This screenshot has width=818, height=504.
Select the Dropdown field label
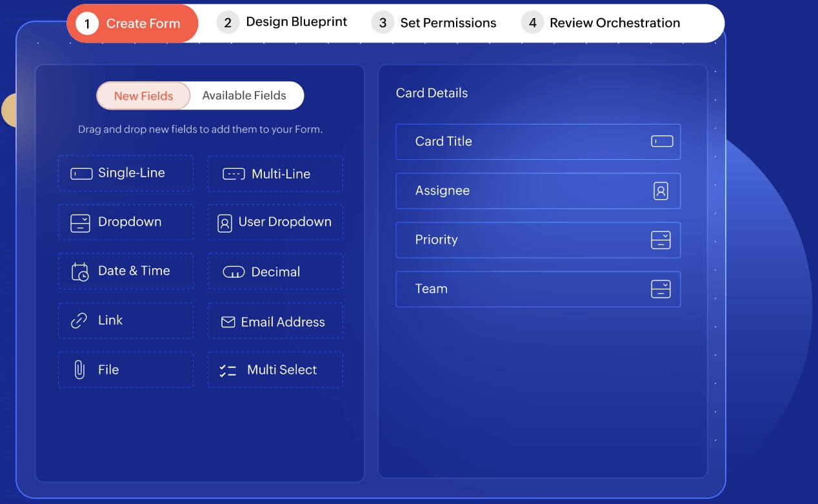[x=130, y=222]
